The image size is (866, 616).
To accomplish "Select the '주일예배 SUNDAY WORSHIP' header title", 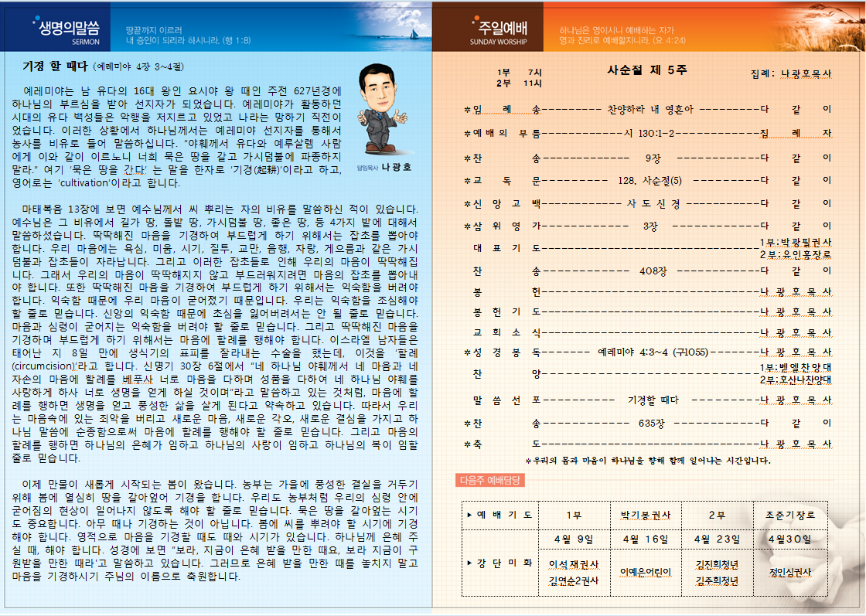I will point(498,31).
